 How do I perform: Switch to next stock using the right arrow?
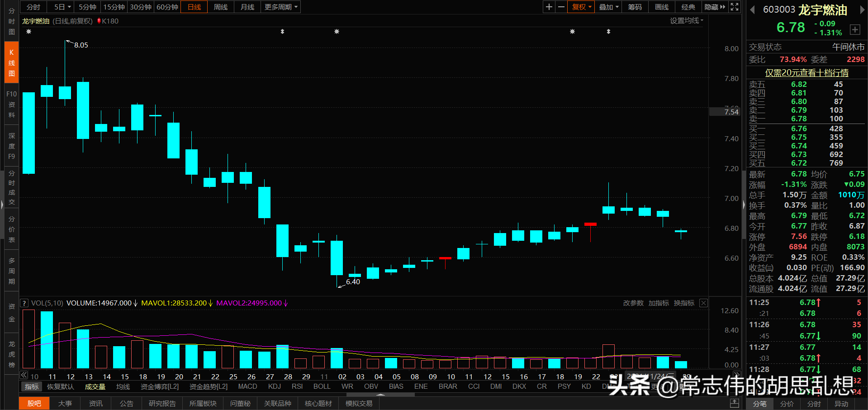(862, 9)
